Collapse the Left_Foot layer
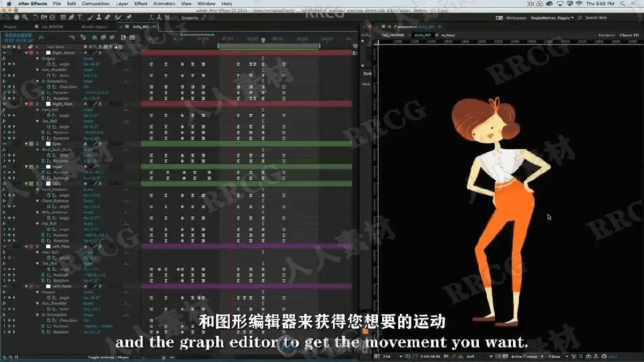644x362 pixels. click(26, 246)
